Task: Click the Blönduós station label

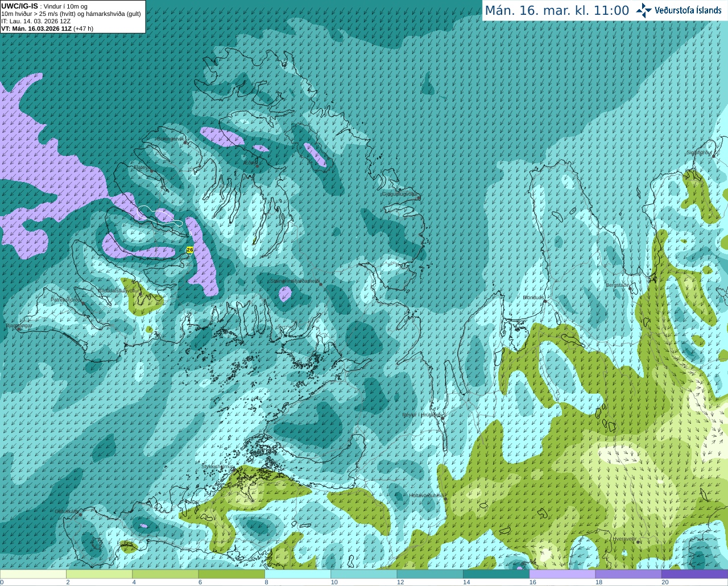Action: coord(534,298)
